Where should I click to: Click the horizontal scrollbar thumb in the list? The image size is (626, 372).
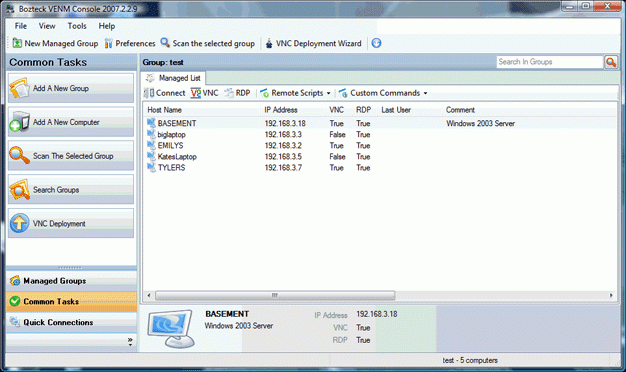275,295
